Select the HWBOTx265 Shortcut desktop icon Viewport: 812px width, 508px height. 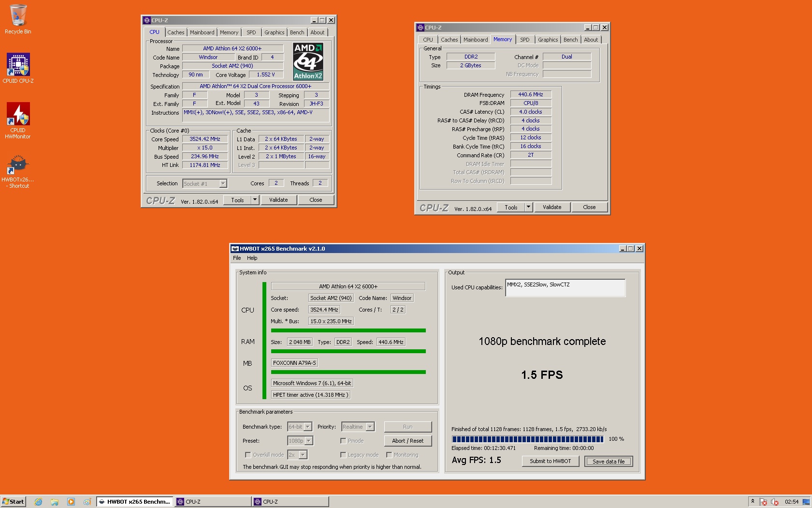tap(18, 171)
